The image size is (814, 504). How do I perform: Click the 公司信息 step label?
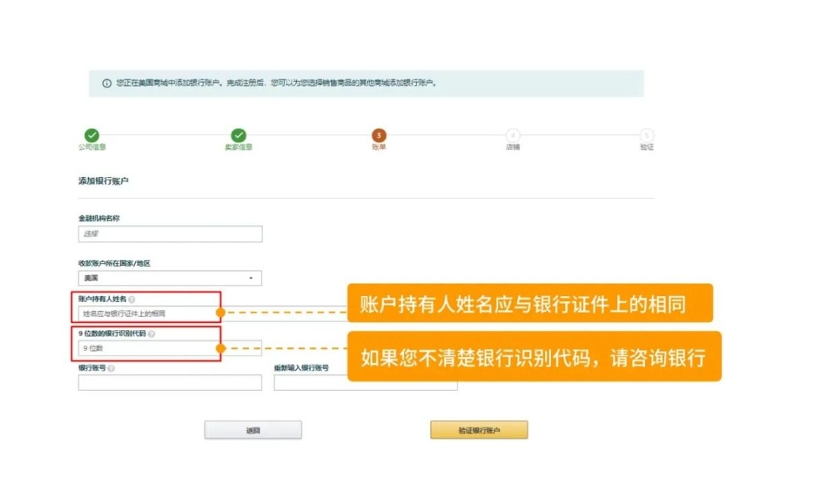(x=92, y=148)
